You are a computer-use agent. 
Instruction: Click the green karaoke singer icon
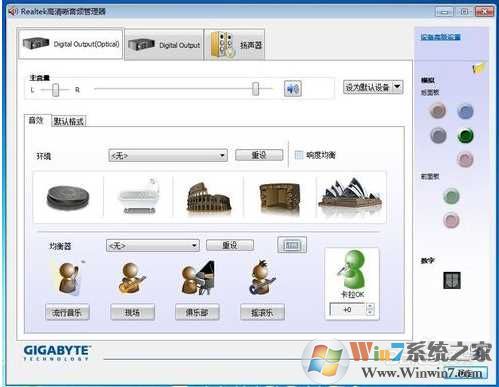(351, 269)
